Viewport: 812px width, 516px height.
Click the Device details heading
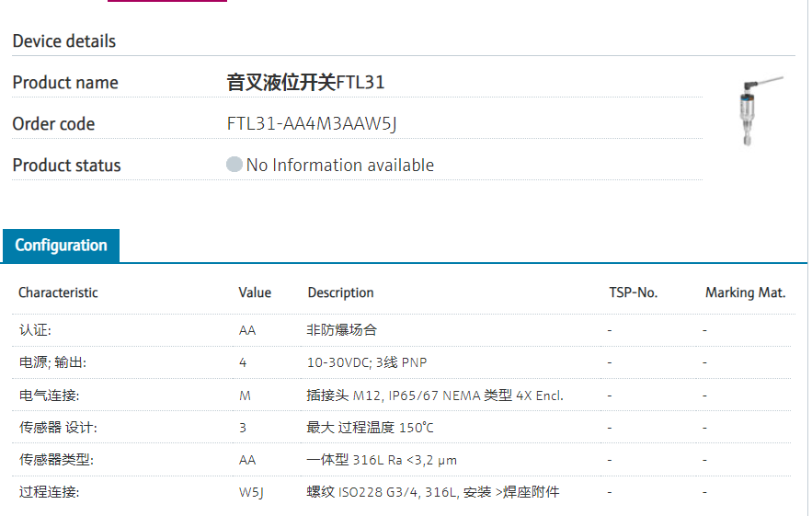pos(64,41)
